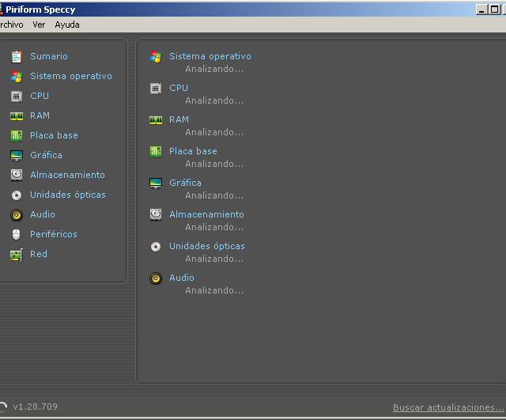
Task: Open the Archivo menu
Action: pos(11,25)
